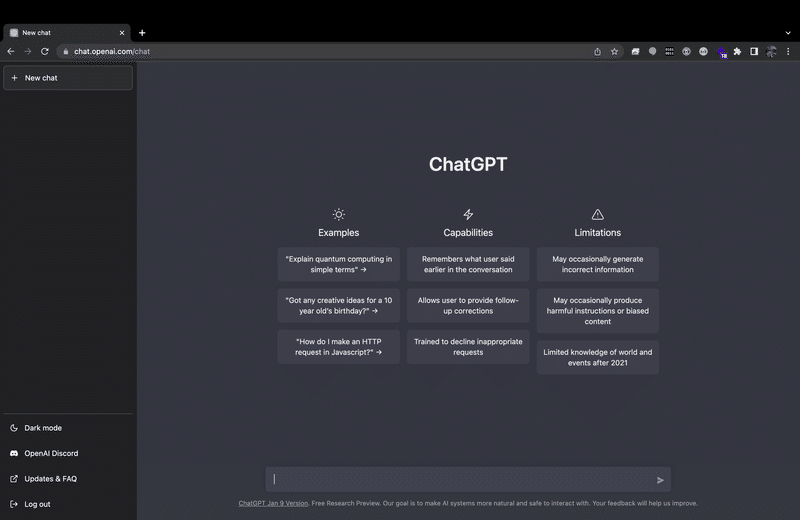
Task: Bookmark this page with the star icon
Action: 614,51
